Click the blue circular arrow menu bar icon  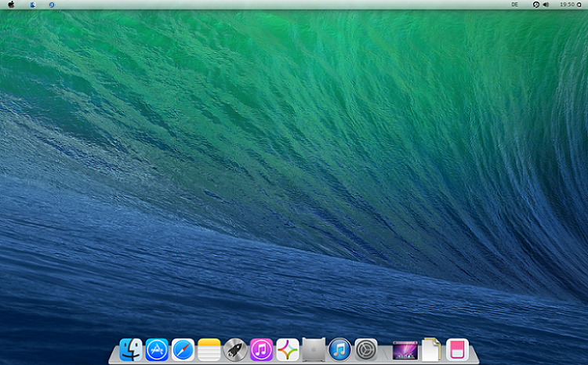point(52,5)
